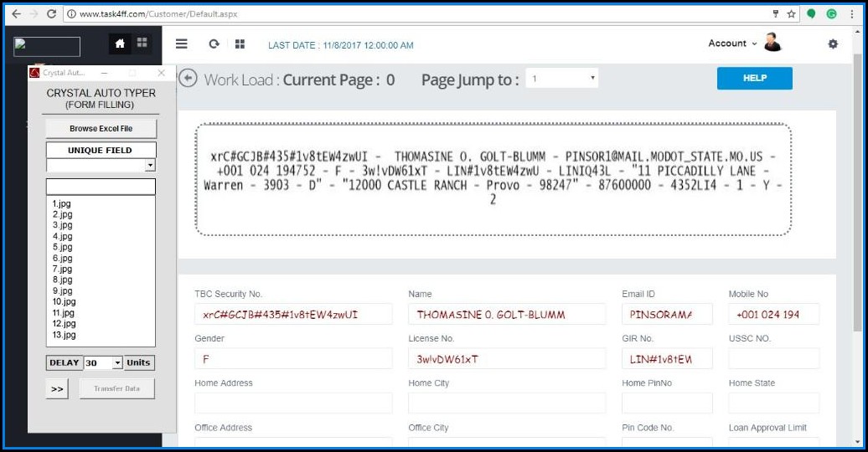The image size is (868, 452).
Task: Open the grid view icon beside home
Action: coord(142,44)
